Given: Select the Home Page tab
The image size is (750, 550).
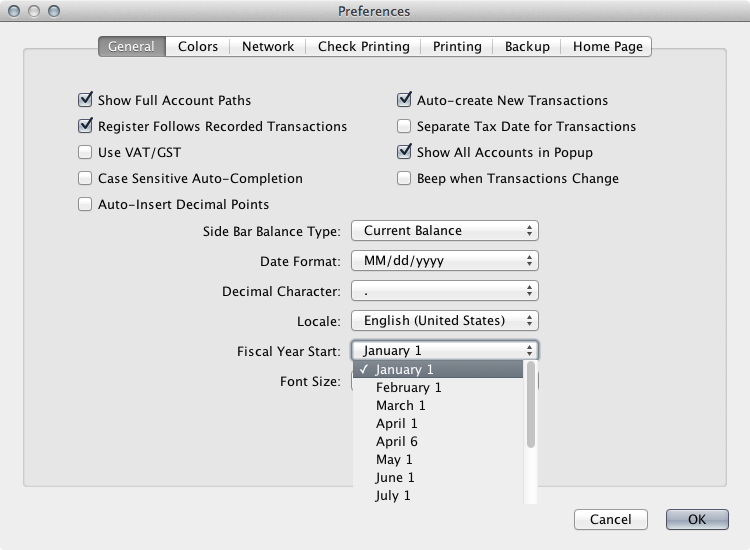Looking at the screenshot, I should 607,47.
